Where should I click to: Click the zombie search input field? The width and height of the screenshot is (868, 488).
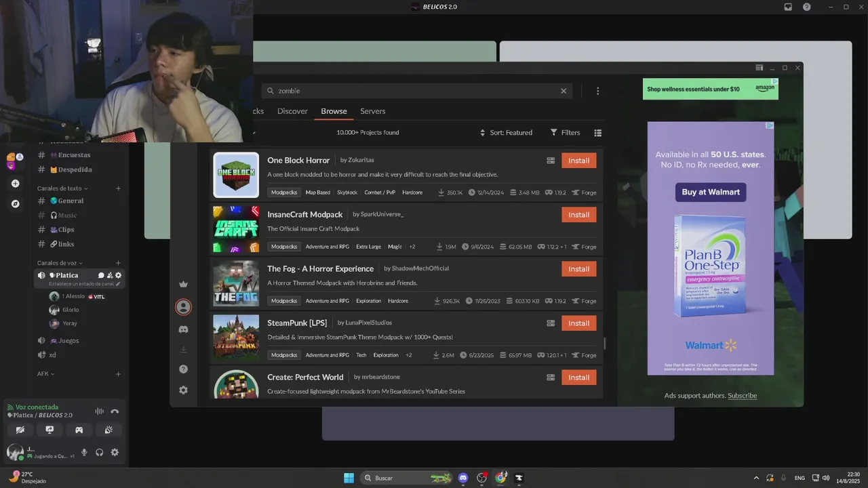416,91
